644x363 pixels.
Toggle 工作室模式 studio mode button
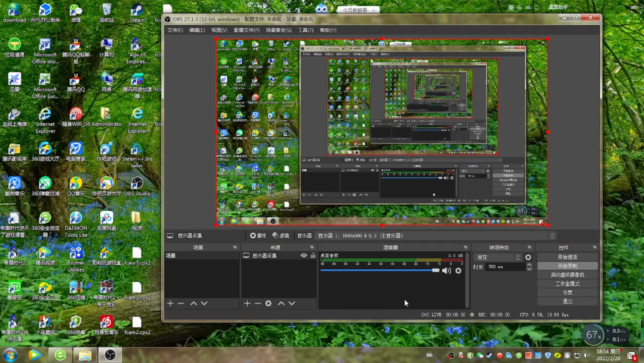coord(567,284)
